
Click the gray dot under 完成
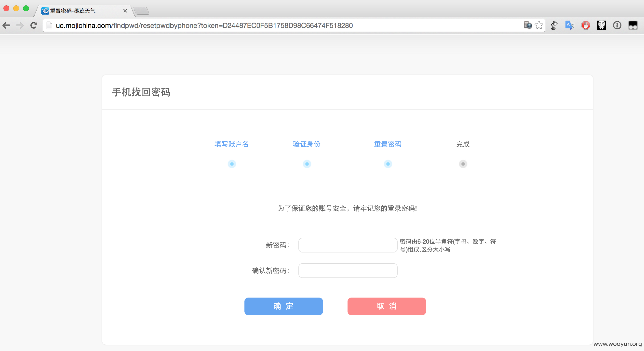click(x=463, y=164)
